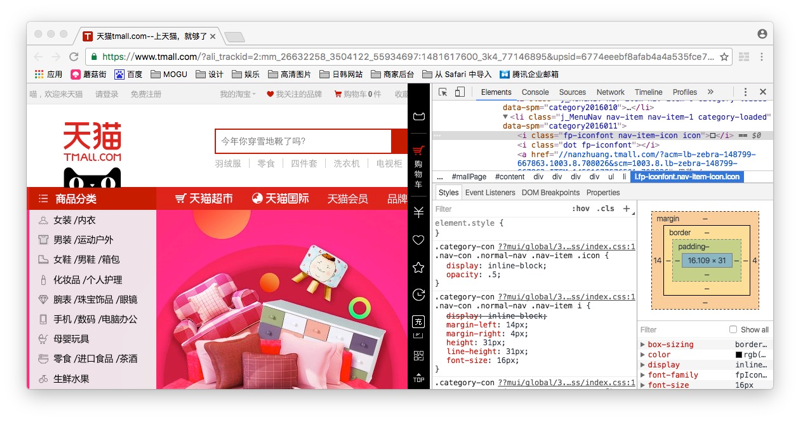The width and height of the screenshot is (800, 421).
Task: Add new style rule with plus icon
Action: tap(627, 208)
